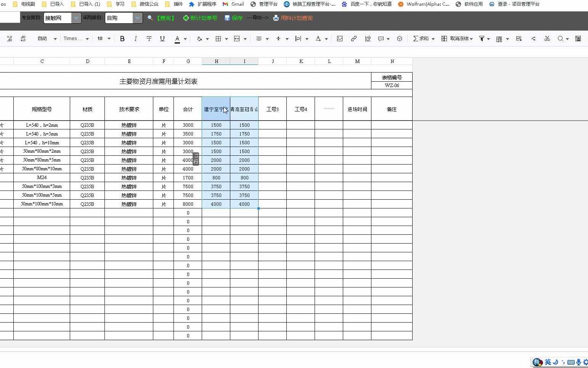Open the fill color dropdown arrow
The image size is (588, 368).
pyautogui.click(x=207, y=39)
